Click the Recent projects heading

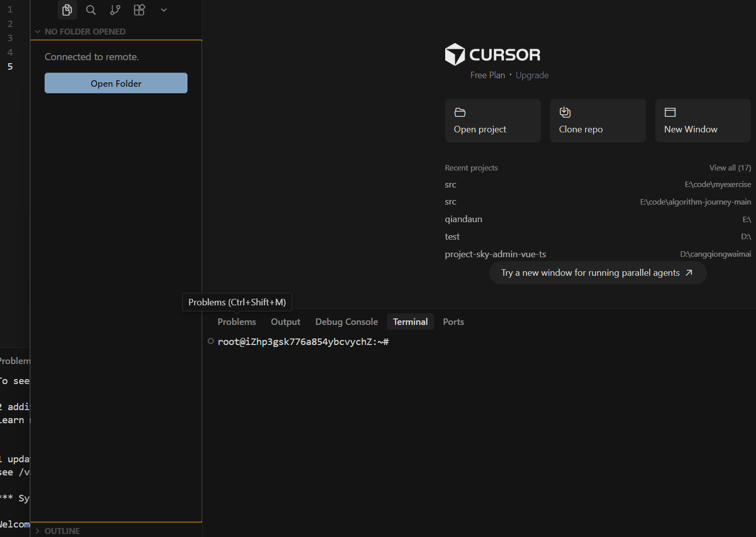pyautogui.click(x=471, y=168)
